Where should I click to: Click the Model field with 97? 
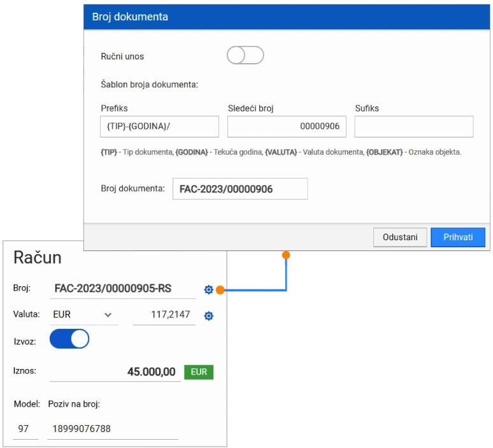coord(25,429)
